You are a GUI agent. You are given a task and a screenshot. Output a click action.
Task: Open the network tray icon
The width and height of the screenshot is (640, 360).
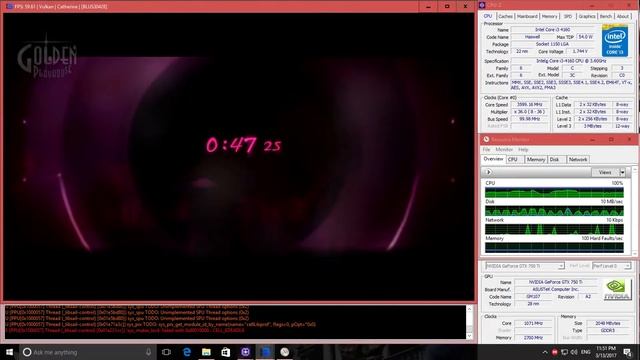(564, 352)
